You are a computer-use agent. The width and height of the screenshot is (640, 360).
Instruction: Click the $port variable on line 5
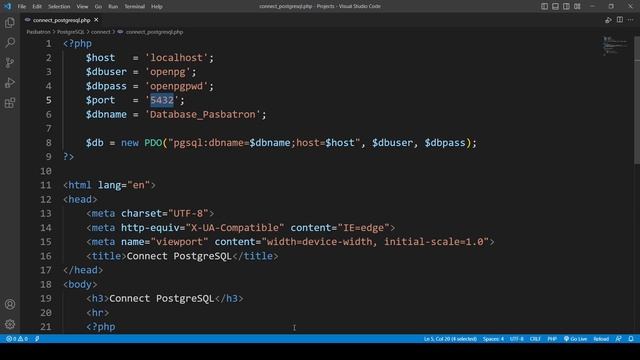[x=100, y=100]
